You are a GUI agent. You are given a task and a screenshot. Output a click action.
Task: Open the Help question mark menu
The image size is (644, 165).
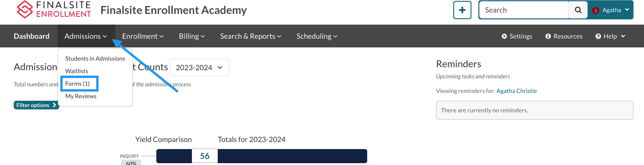point(610,36)
